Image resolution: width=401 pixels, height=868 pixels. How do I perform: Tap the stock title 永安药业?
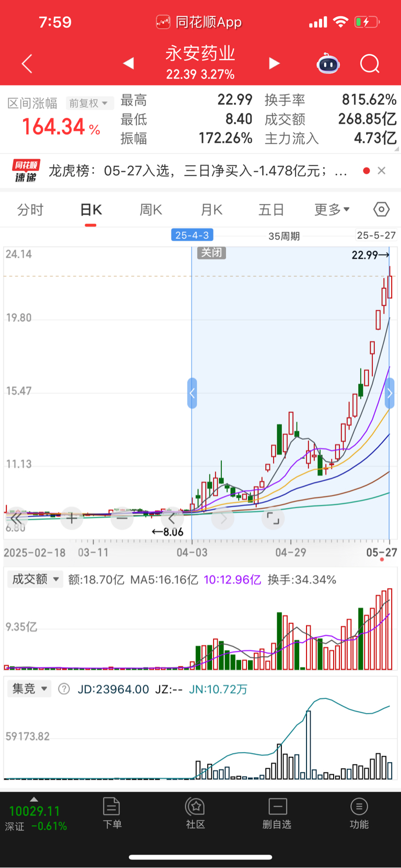(x=200, y=53)
